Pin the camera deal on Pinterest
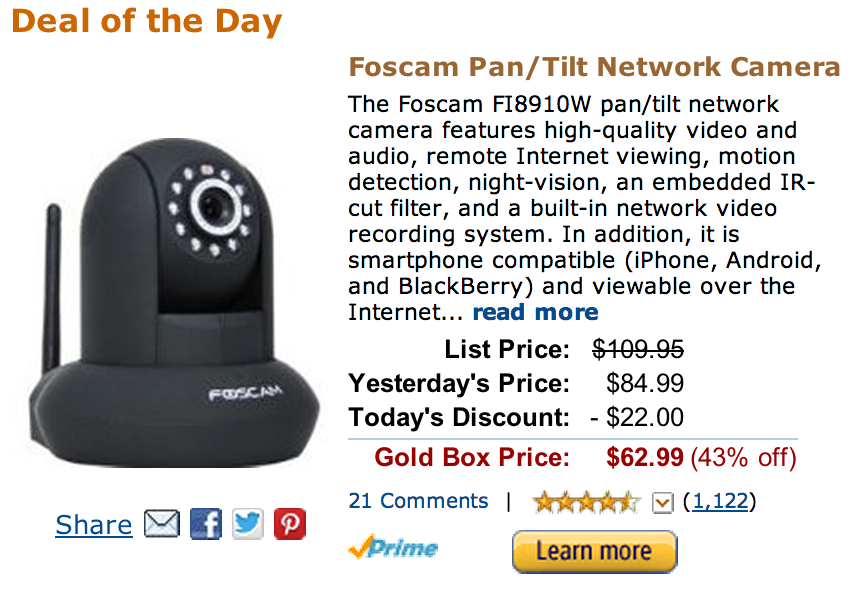 (290, 524)
